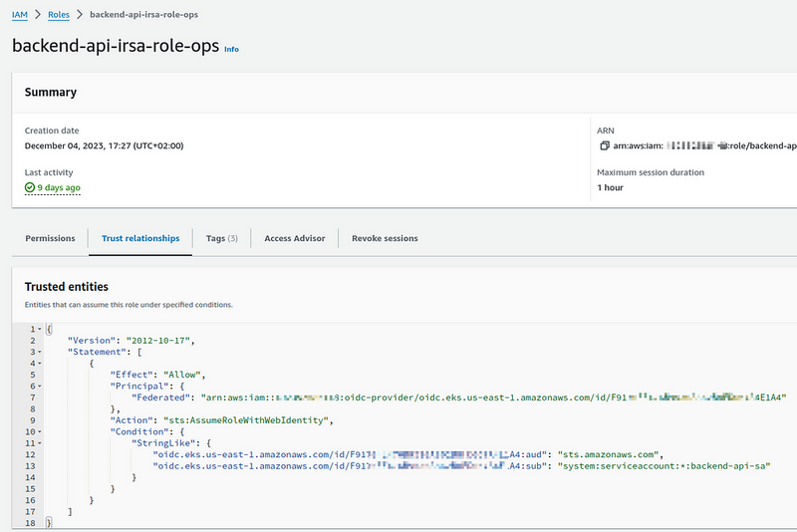Viewport: 797px width, 532px height.
Task: Click the sts:AssumeRoleWithWebIdentity action line
Action: (x=227, y=420)
